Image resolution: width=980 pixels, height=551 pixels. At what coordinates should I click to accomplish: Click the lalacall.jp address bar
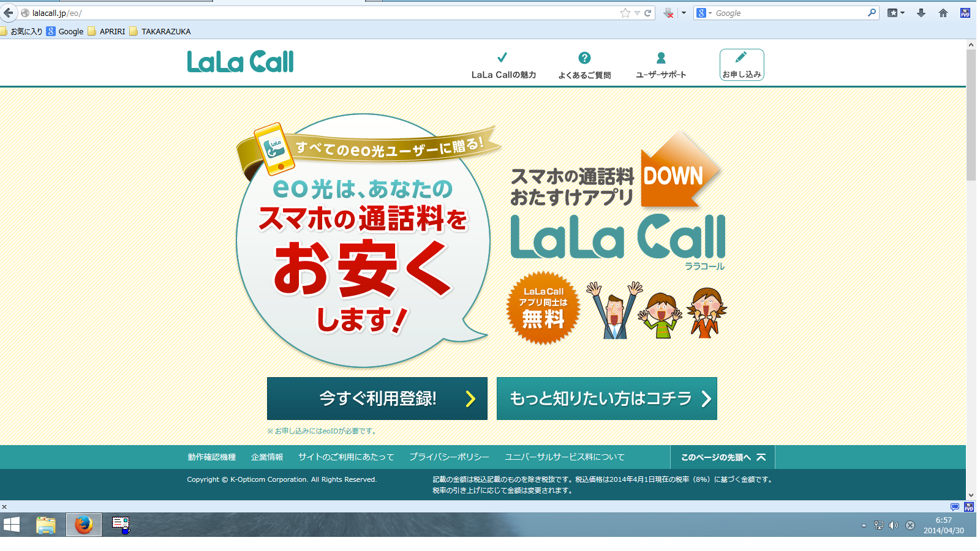point(325,13)
